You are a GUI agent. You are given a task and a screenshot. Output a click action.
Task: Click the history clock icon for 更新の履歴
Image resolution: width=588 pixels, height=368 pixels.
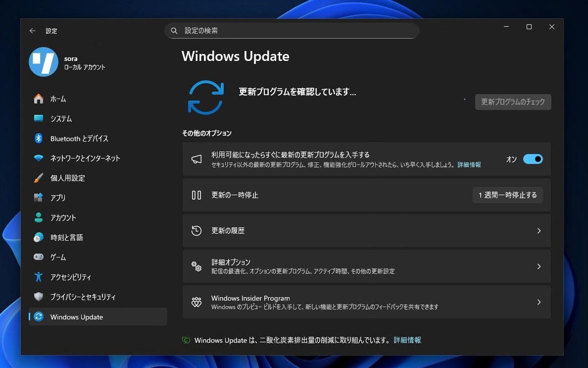coord(196,231)
